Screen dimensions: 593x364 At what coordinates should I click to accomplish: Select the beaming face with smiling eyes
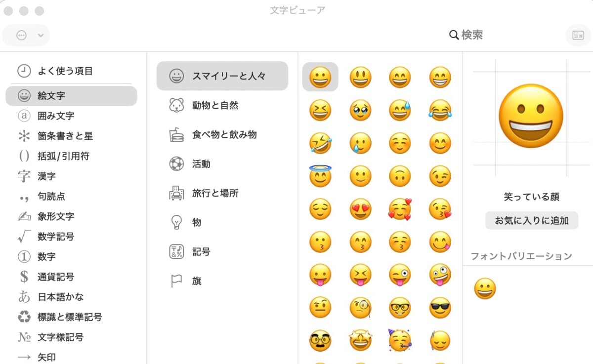tap(440, 77)
